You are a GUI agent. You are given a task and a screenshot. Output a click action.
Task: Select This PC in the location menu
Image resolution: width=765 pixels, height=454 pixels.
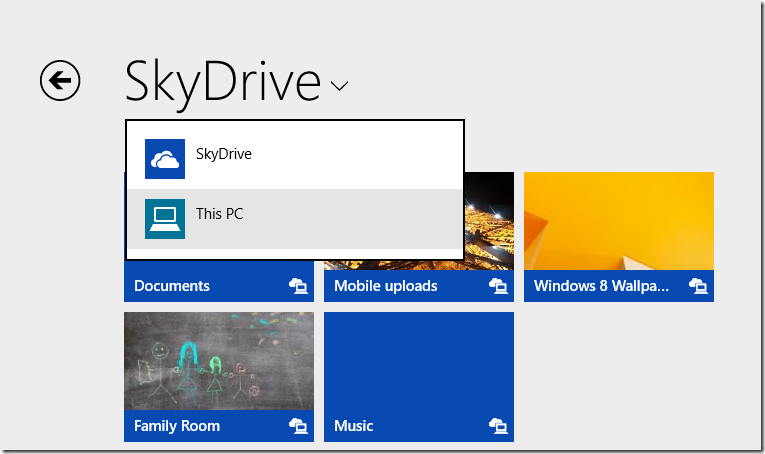(x=295, y=219)
